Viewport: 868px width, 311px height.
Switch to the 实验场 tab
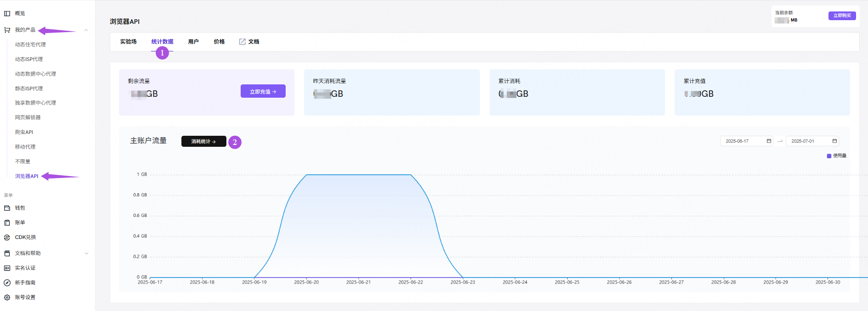pyautogui.click(x=128, y=42)
